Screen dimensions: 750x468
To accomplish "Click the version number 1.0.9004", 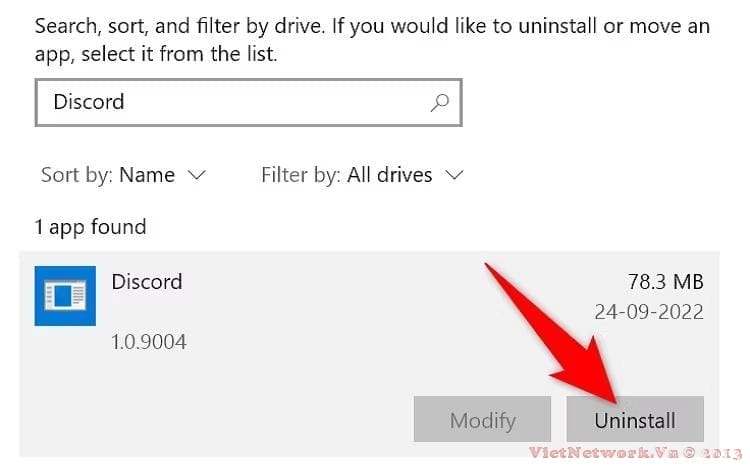I will coord(149,342).
